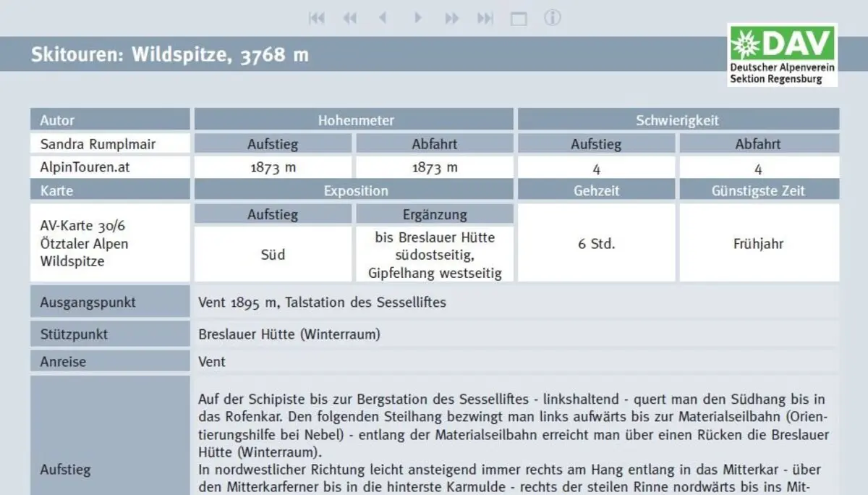Jump to the first page
The height and width of the screenshot is (495, 868).
pyautogui.click(x=316, y=18)
